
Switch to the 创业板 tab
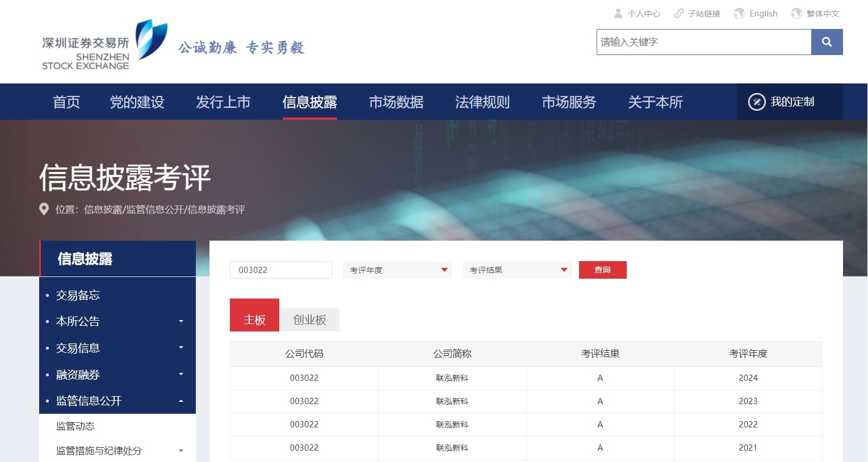point(309,319)
